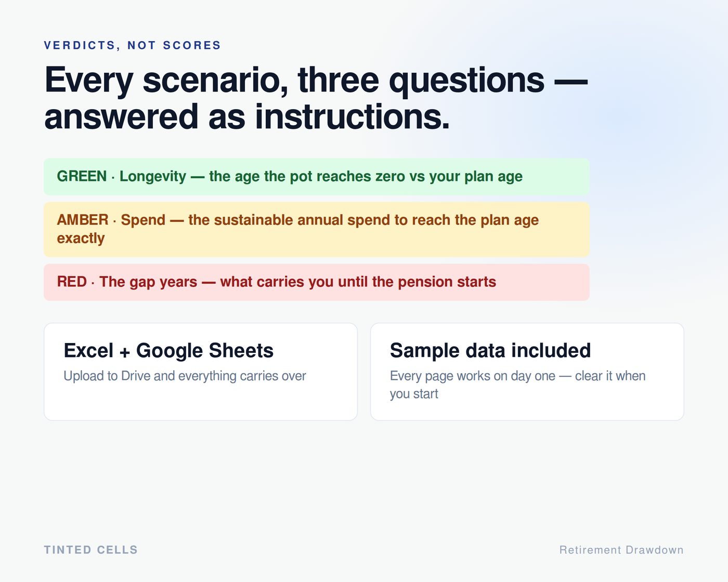
Task: Click 'the age the pot reaches zero' phrase
Action: (x=307, y=176)
